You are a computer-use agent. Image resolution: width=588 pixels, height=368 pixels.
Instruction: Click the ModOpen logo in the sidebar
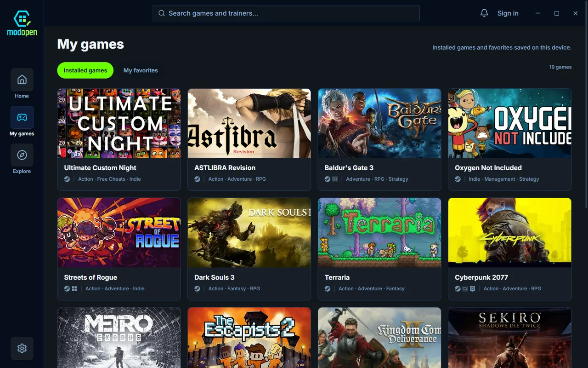point(22,23)
